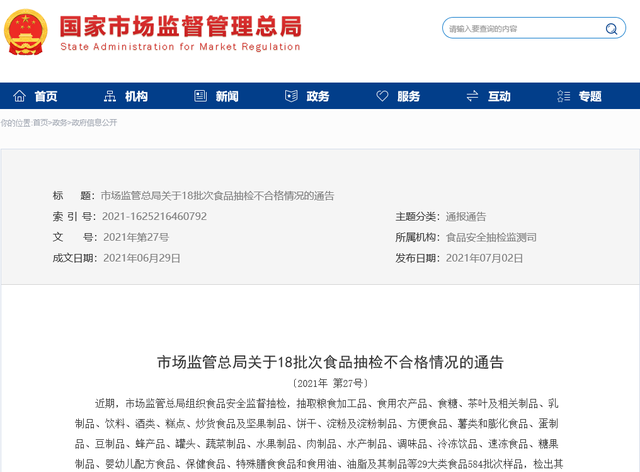Viewport: 640px width, 472px height.
Task: Click the arrows icon beside 互动
Action: (472, 96)
